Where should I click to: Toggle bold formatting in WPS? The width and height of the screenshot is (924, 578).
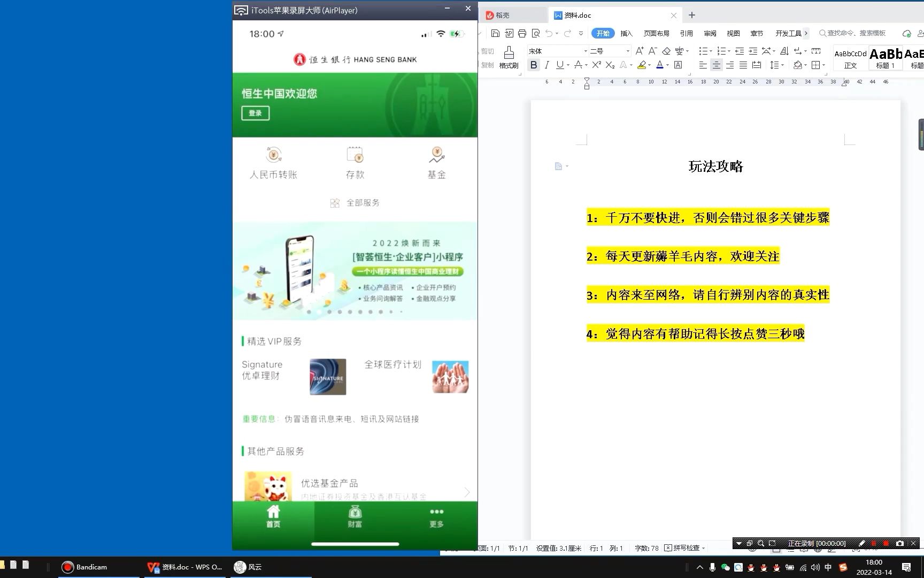pyautogui.click(x=533, y=65)
